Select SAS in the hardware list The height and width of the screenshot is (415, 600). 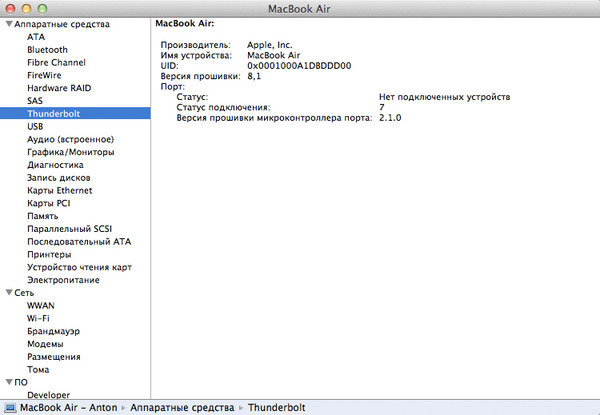(35, 101)
